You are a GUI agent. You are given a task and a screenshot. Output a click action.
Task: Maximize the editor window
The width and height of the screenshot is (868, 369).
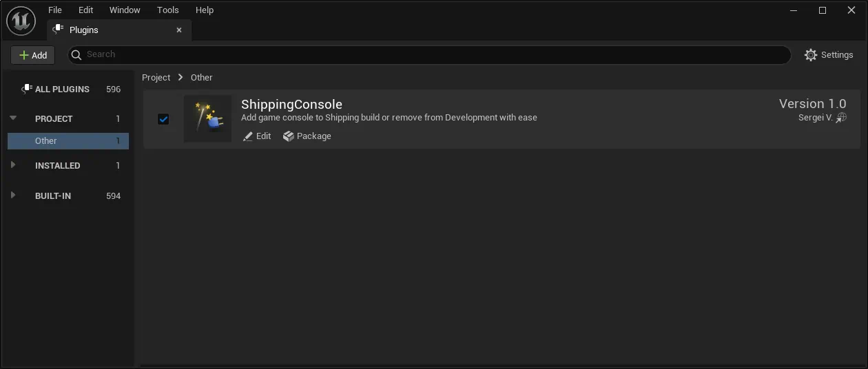(x=822, y=10)
